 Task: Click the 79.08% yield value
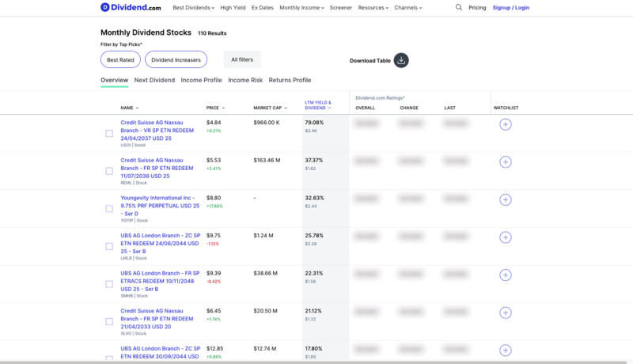click(x=314, y=123)
